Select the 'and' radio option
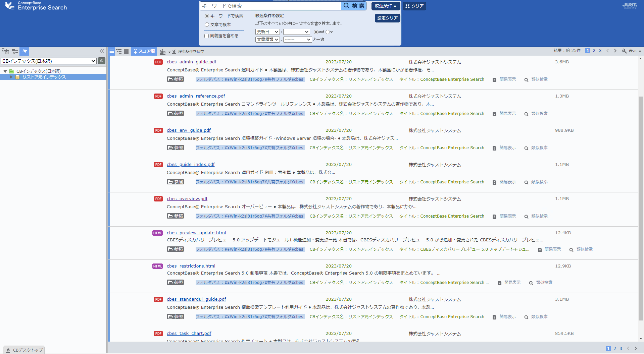644x354 pixels. pos(316,32)
